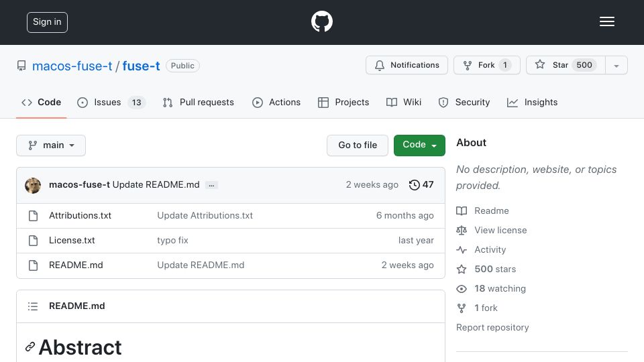
Task: Open the Update Attributions.txt commit message
Action: pyautogui.click(x=205, y=215)
